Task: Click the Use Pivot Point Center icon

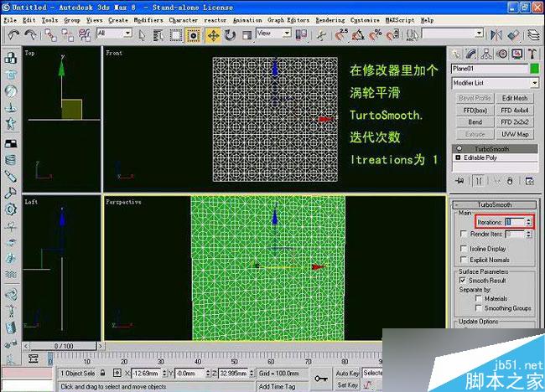Action: tap(301, 34)
